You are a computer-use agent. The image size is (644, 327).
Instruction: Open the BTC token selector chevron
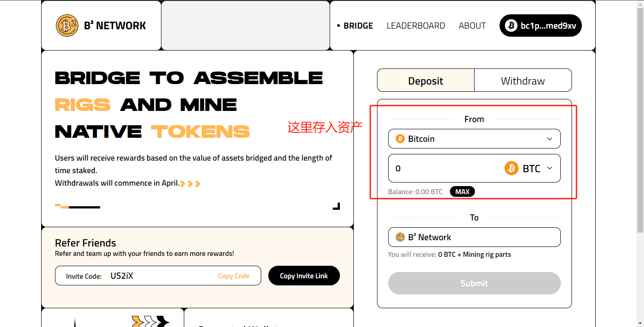(550, 168)
